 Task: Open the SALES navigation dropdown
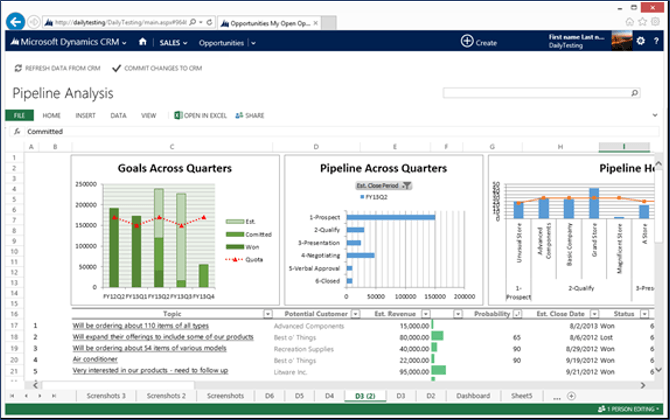(173, 43)
